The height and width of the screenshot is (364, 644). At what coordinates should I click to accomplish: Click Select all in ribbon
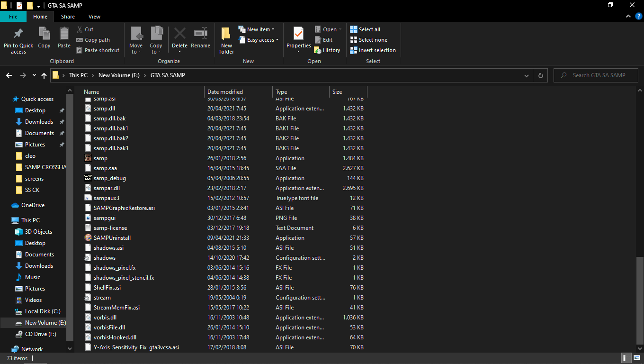pos(365,29)
